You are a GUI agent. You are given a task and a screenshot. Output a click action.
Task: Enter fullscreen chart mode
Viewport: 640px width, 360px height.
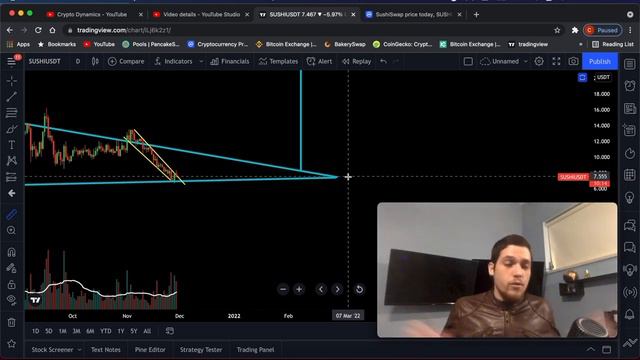tap(556, 61)
